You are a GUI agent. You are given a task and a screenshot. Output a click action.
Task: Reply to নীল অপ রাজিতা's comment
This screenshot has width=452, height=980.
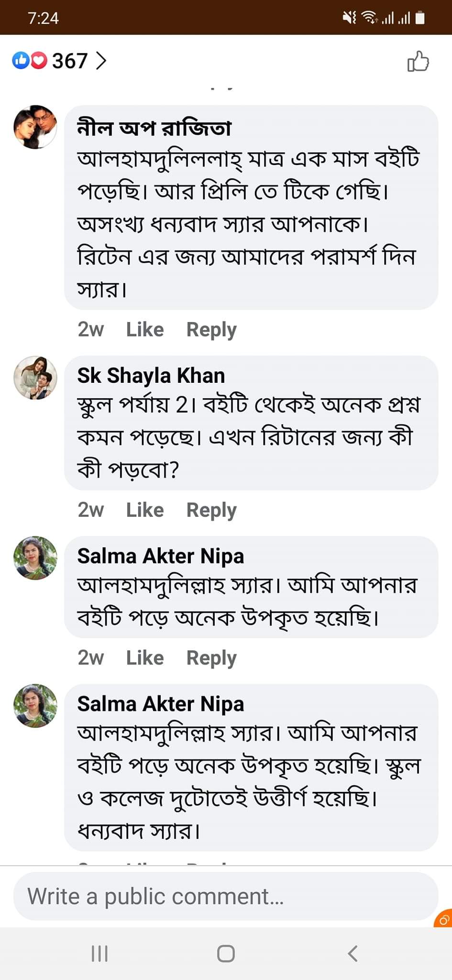(x=211, y=329)
